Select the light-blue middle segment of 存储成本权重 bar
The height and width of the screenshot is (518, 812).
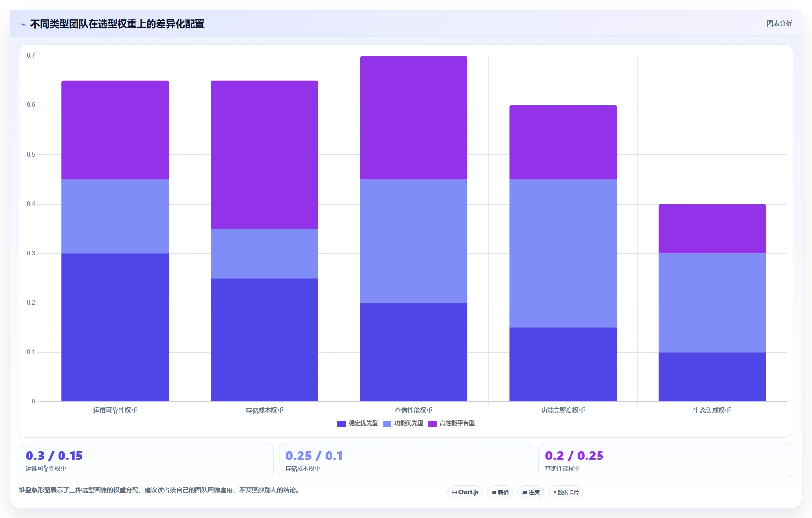click(x=264, y=253)
